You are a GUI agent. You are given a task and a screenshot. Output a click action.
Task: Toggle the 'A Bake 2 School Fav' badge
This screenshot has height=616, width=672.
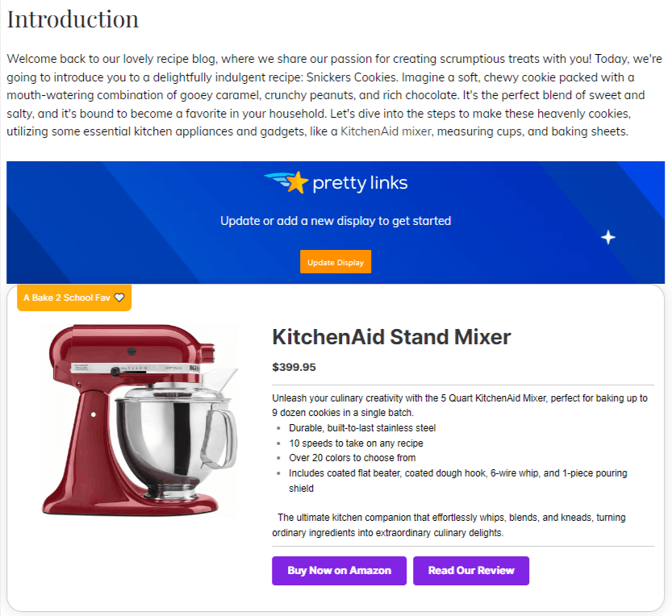coord(73,297)
